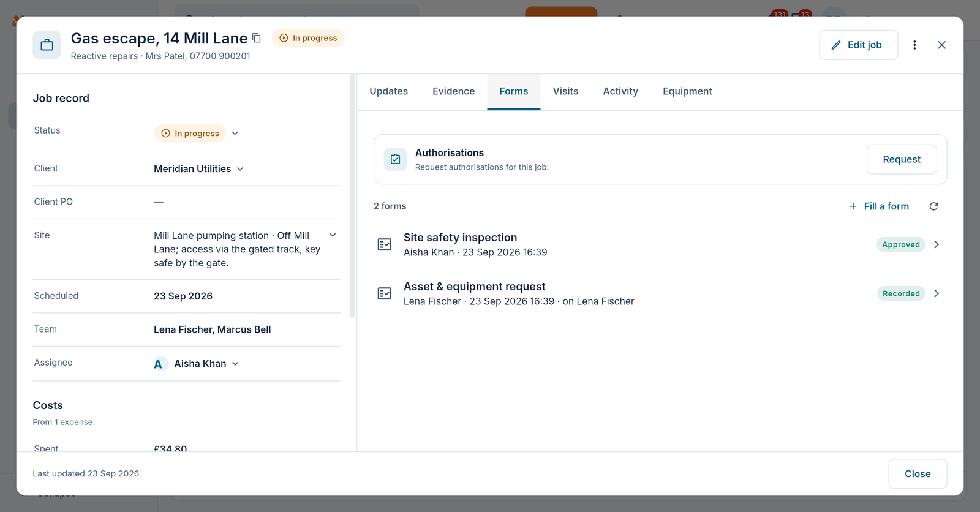980x512 pixels.
Task: Click the In progress status pill in Job record
Action: click(190, 133)
